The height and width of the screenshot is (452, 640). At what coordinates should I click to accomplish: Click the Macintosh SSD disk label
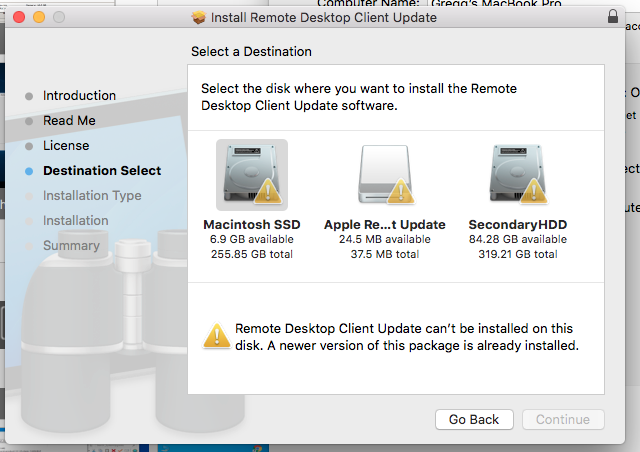click(x=252, y=225)
